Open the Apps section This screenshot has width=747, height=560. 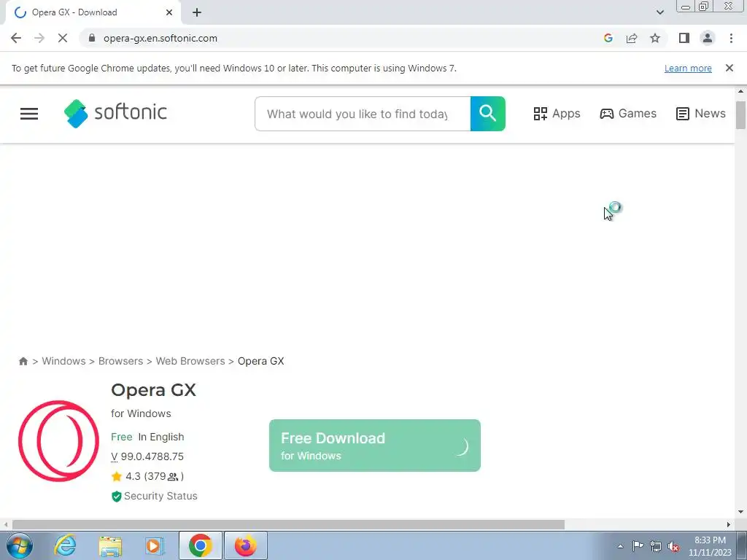pyautogui.click(x=557, y=113)
